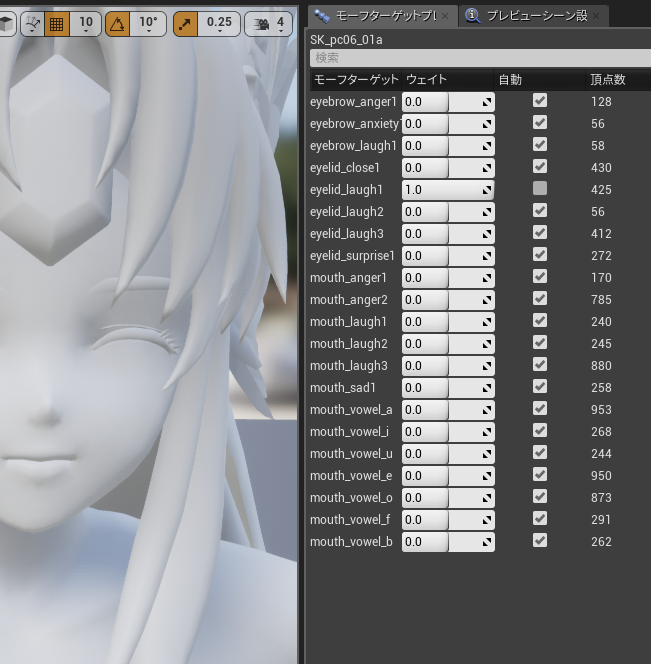Click expand arrow on mouth_laugh3 weight
This screenshot has height=664, width=651.
click(x=487, y=366)
